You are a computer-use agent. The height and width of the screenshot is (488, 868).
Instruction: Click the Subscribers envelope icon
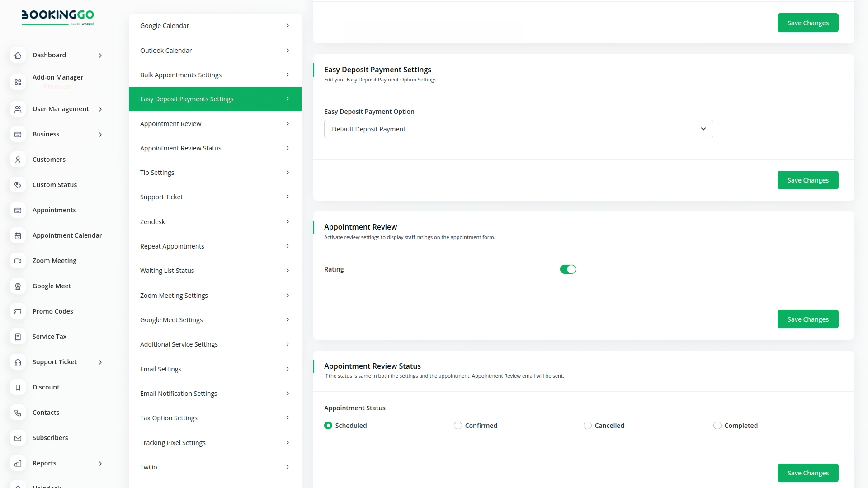pos(18,438)
